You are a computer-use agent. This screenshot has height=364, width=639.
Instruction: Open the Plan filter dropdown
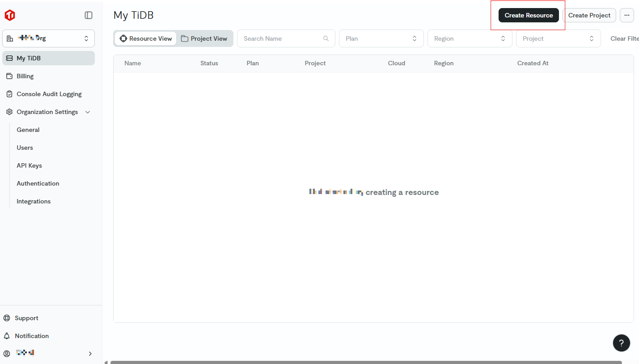[x=381, y=38]
